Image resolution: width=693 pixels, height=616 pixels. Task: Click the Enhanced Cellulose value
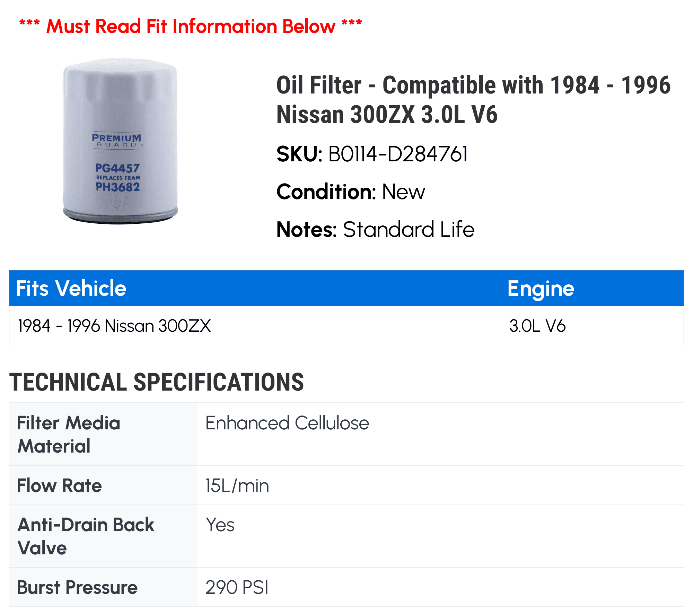pos(287,423)
